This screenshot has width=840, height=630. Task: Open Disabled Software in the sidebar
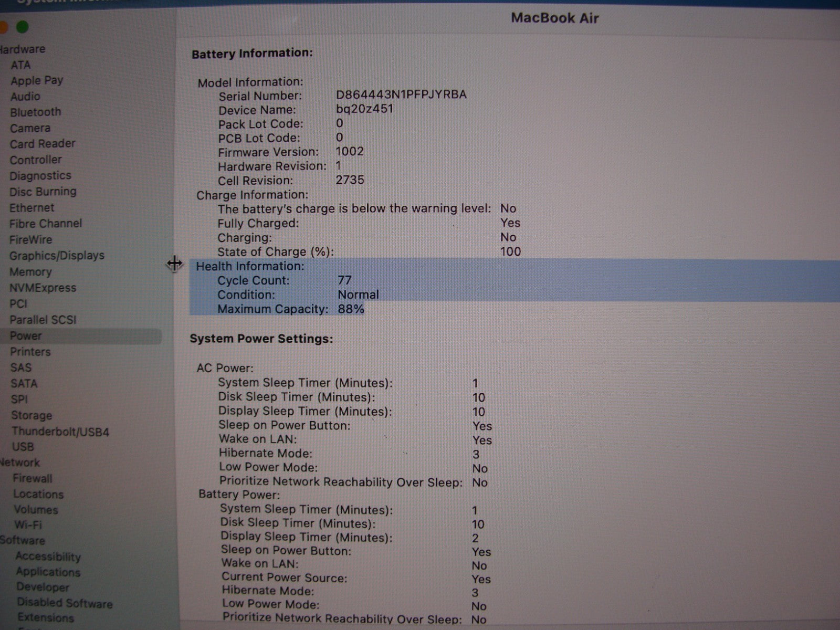(x=64, y=603)
